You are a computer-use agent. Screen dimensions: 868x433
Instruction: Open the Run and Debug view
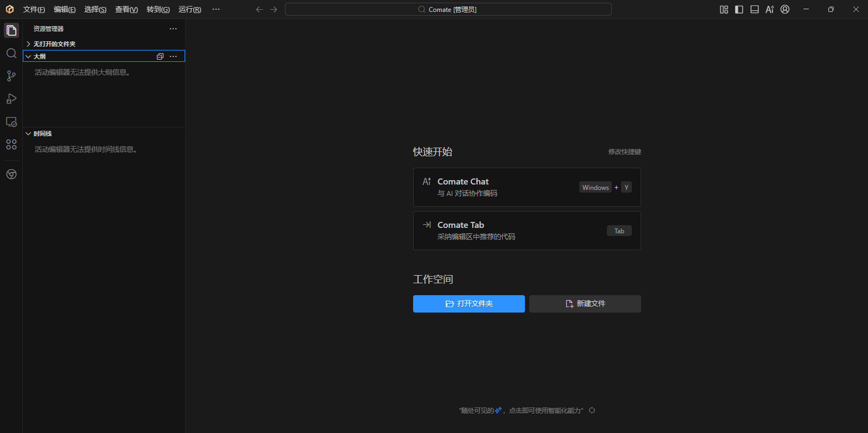[11, 99]
